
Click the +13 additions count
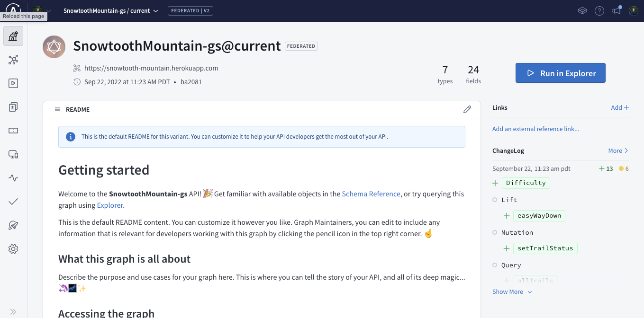click(x=606, y=169)
